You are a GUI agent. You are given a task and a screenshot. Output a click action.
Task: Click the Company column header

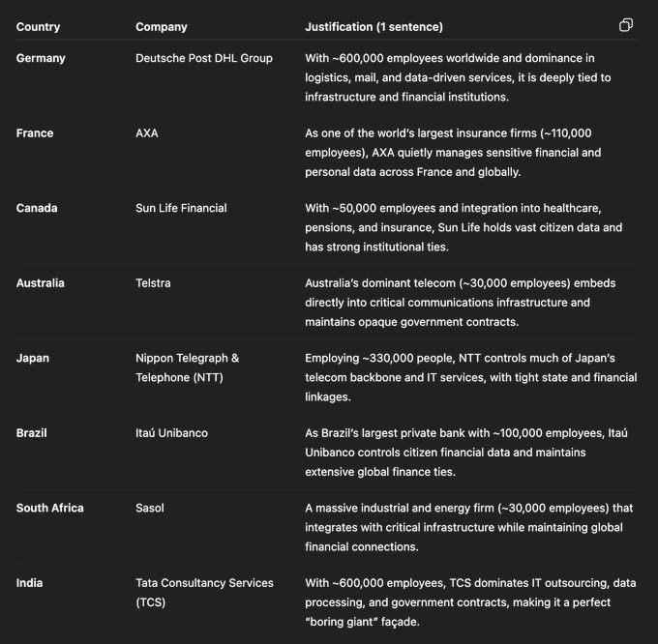point(162,27)
